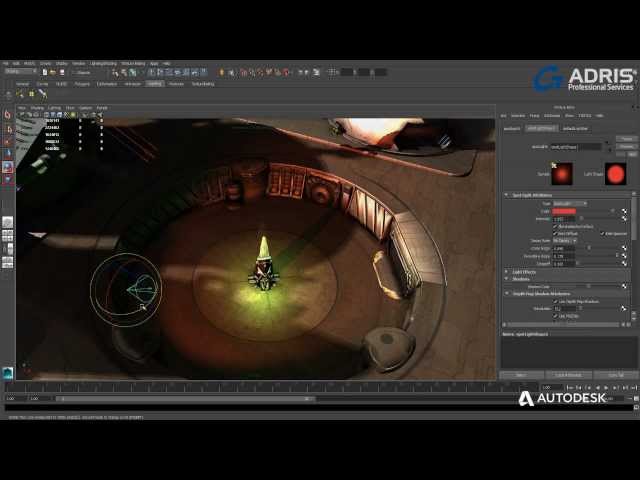Collapse Depth Map Shadow Attributes section
This screenshot has width=640, height=480.
(x=507, y=293)
